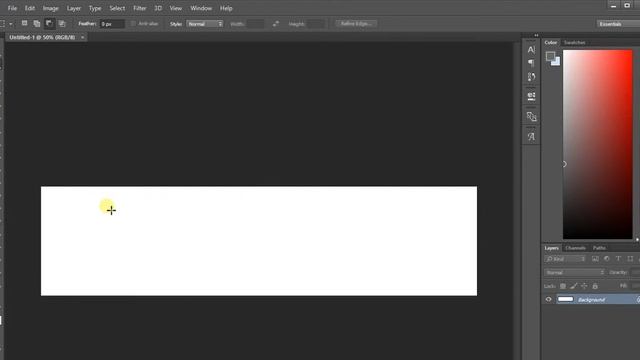Toggle lock position icon
This screenshot has width=640, height=360.
[x=584, y=286]
